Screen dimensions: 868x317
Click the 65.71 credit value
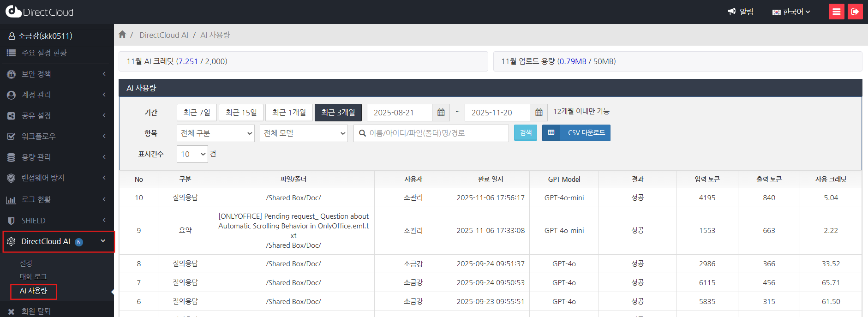(x=831, y=283)
